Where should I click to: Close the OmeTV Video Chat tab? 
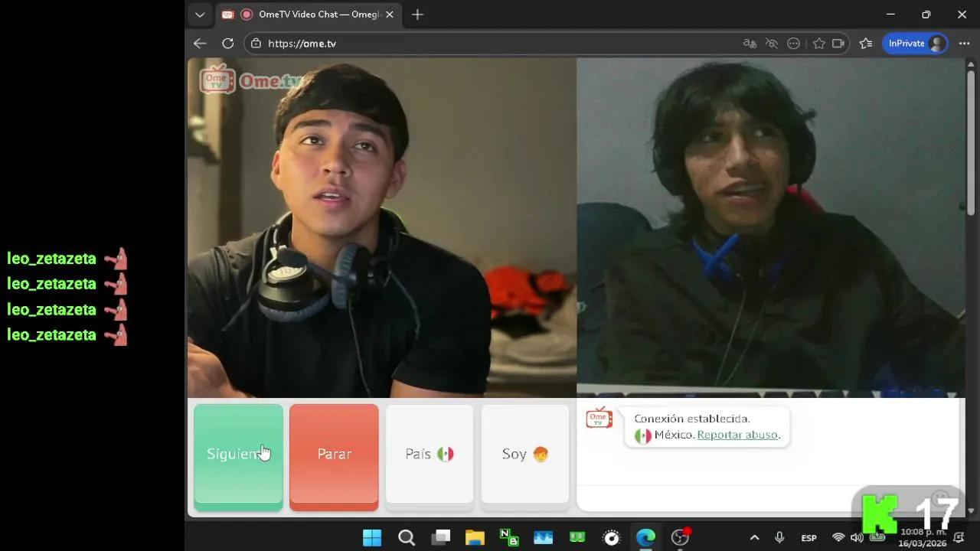coord(389,15)
